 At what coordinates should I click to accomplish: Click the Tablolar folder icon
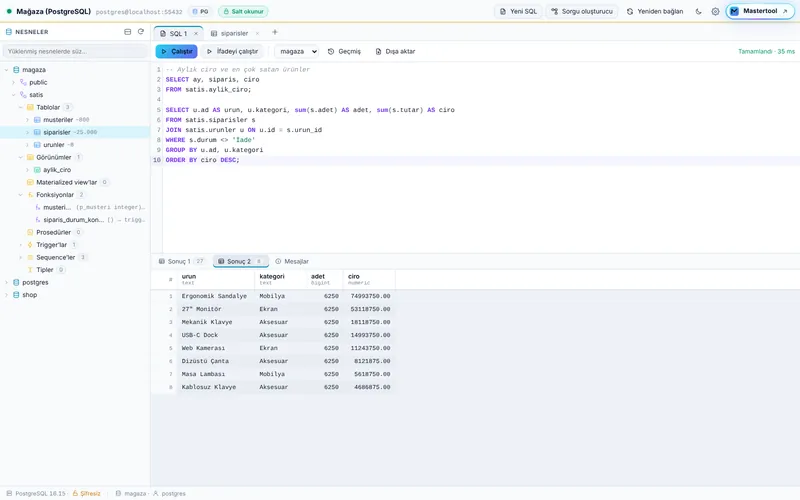click(x=30, y=107)
